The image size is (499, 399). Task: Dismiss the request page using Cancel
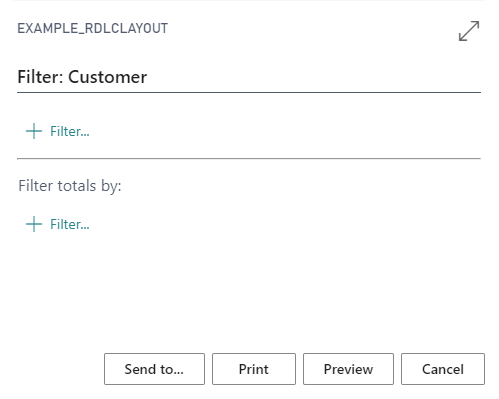pos(443,369)
